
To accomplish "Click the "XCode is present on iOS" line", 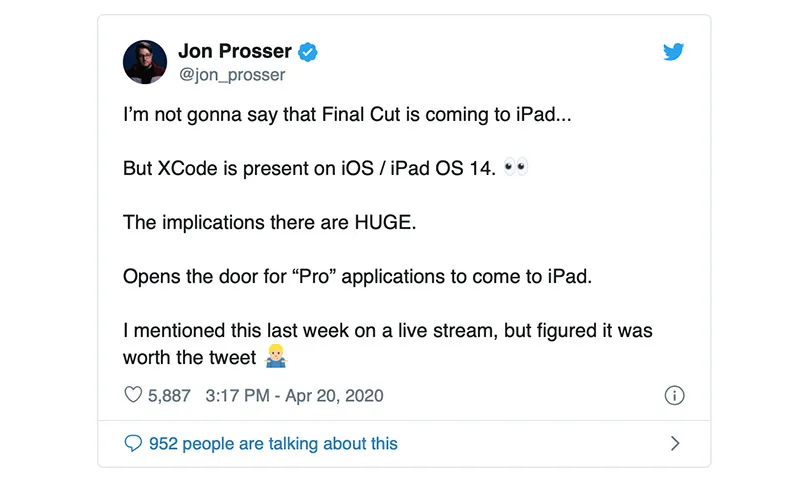I will pos(310,168).
